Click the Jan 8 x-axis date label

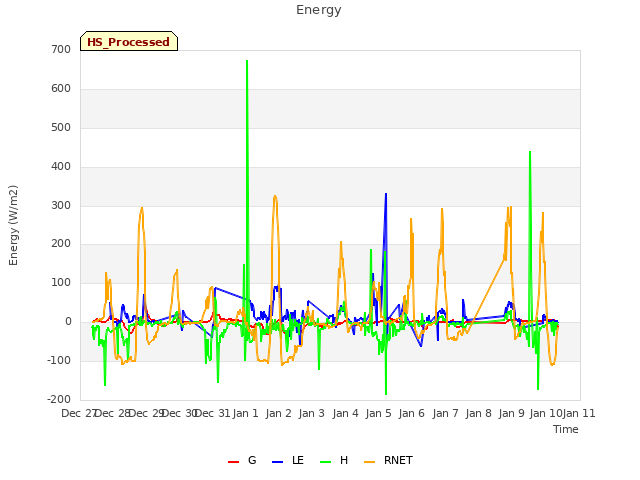[x=479, y=413]
